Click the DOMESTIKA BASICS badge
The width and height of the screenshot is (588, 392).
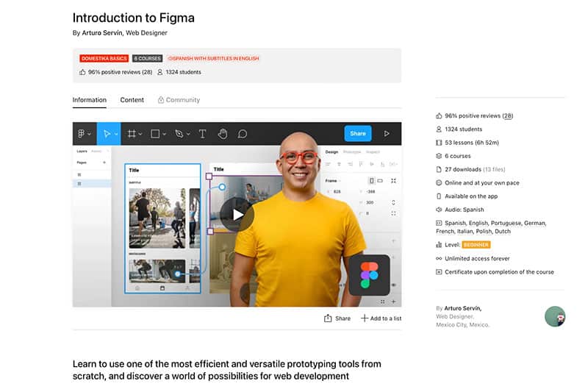104,59
